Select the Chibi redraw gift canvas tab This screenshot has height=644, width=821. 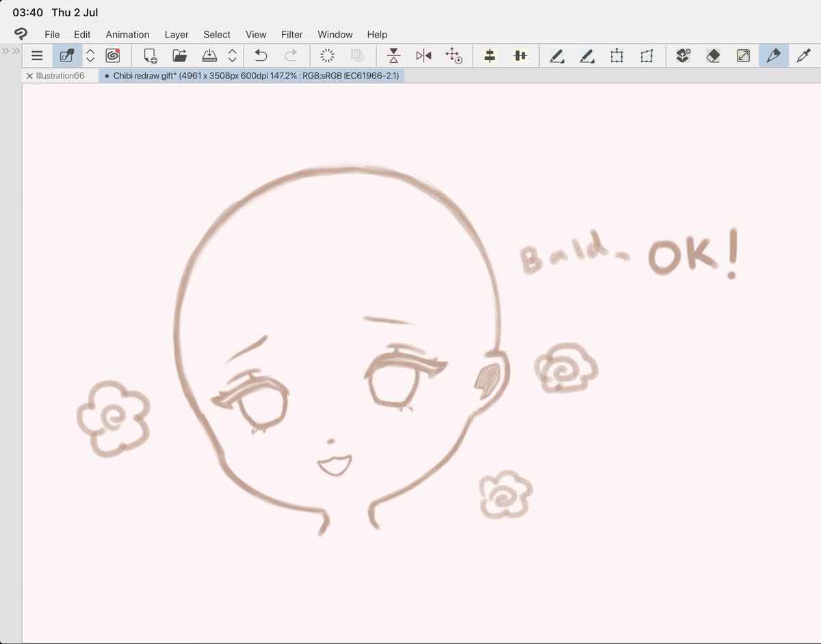(252, 76)
